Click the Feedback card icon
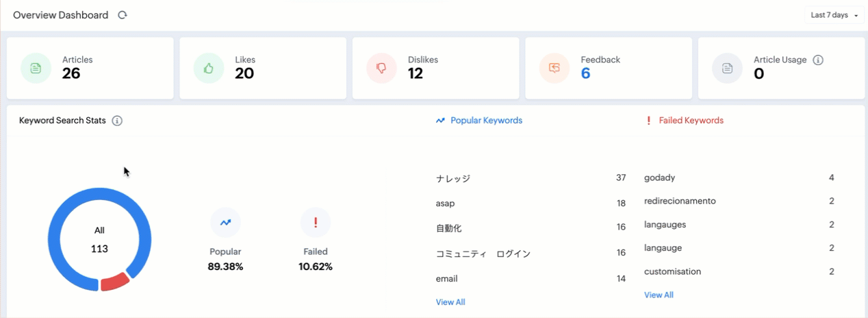 pos(554,68)
